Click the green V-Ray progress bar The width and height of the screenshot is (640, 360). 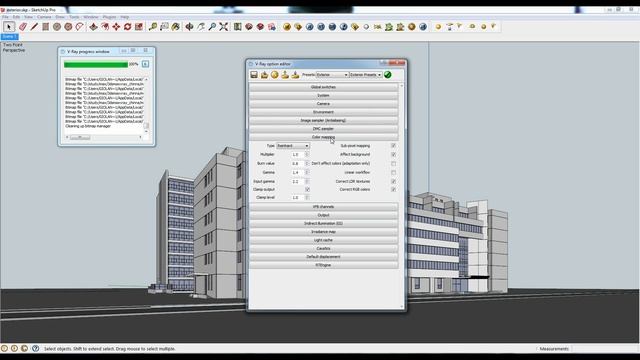pyautogui.click(x=96, y=64)
